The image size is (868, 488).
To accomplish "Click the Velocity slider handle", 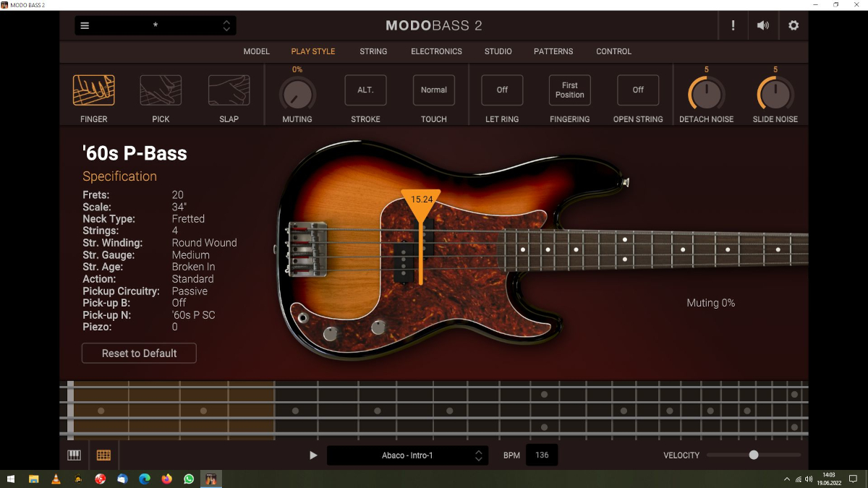I will click(x=754, y=455).
